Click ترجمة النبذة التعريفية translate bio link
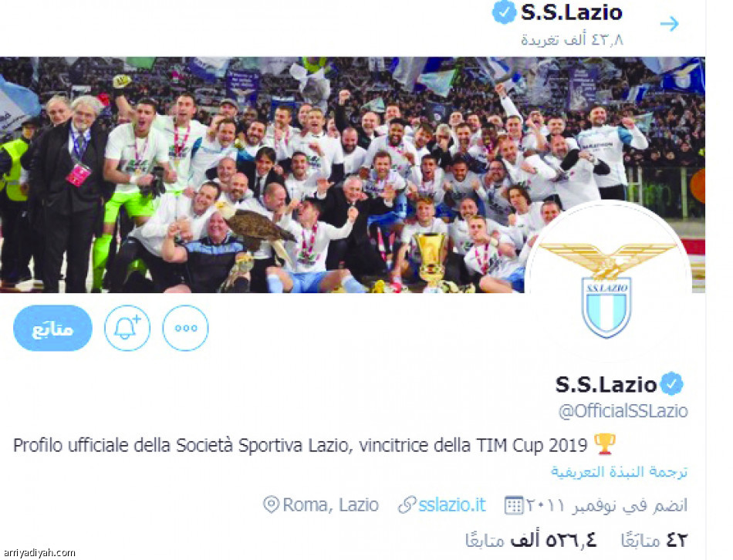Viewport: 733px width, 560px height. click(x=619, y=471)
